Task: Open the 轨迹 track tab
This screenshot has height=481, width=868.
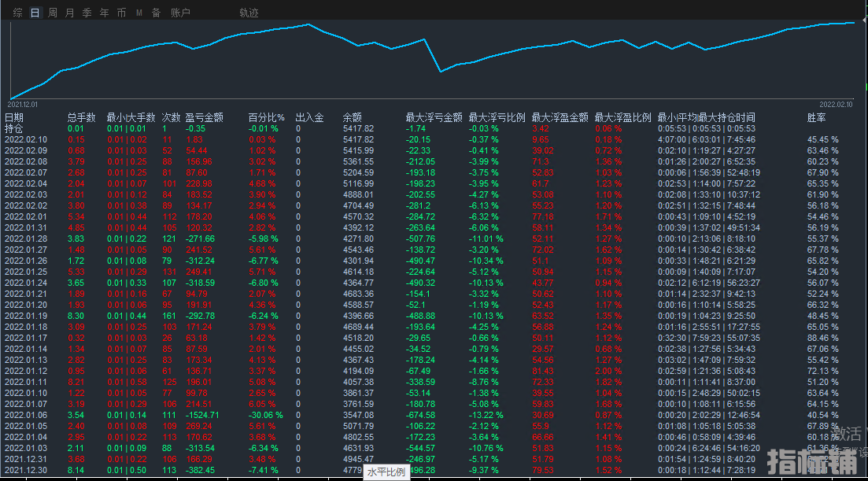Action: pyautogui.click(x=249, y=13)
